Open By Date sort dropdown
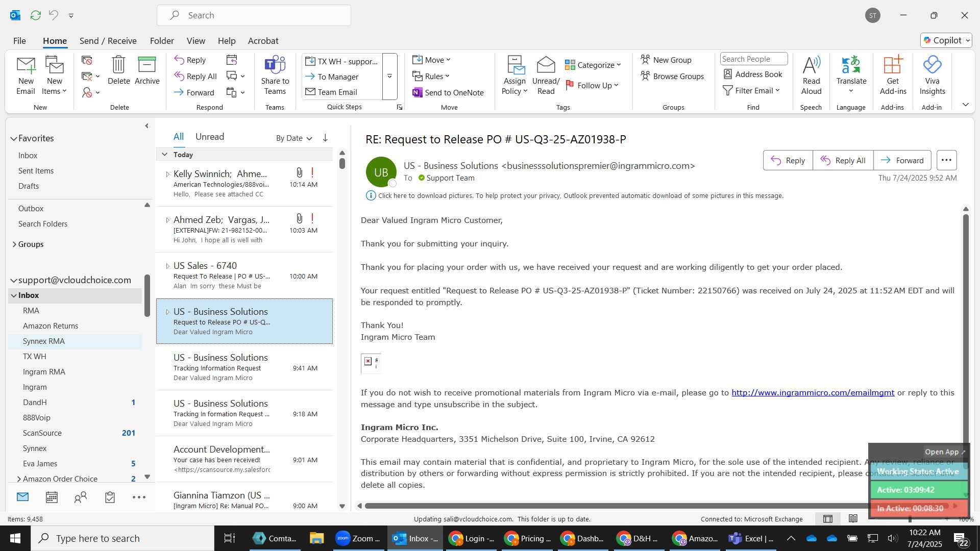 tap(294, 138)
